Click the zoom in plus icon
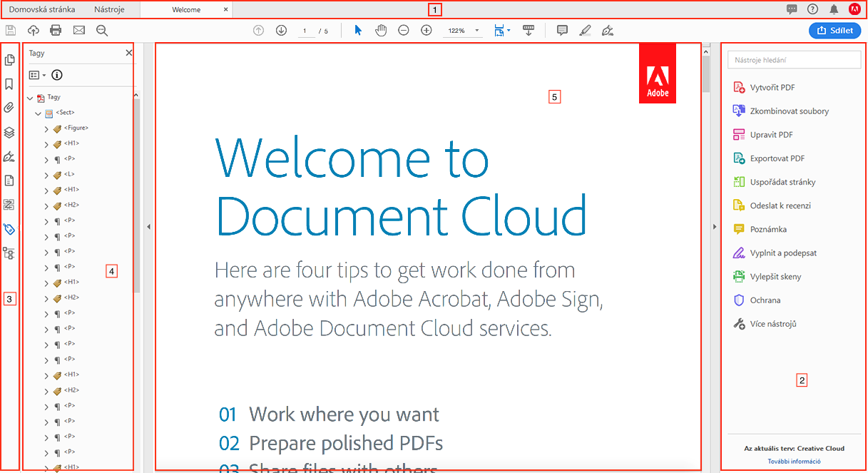This screenshot has height=473, width=868. click(x=427, y=31)
